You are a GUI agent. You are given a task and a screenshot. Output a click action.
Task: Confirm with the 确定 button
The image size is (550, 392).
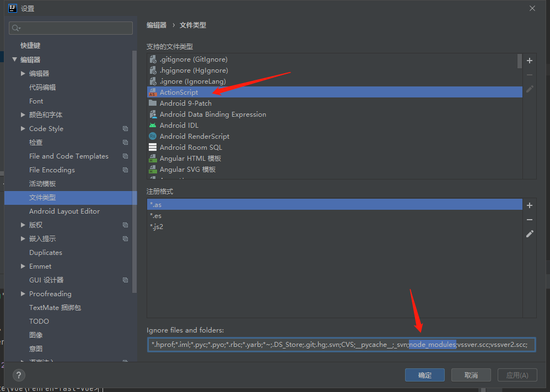pos(425,375)
